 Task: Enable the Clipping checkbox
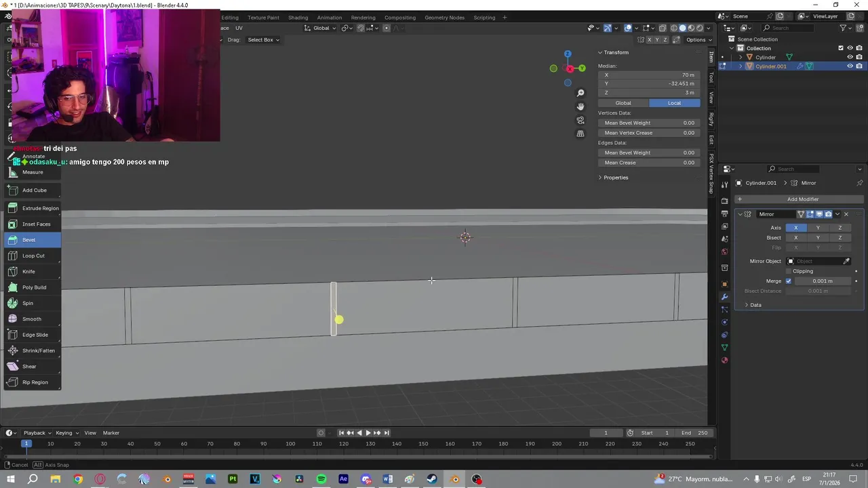click(788, 271)
